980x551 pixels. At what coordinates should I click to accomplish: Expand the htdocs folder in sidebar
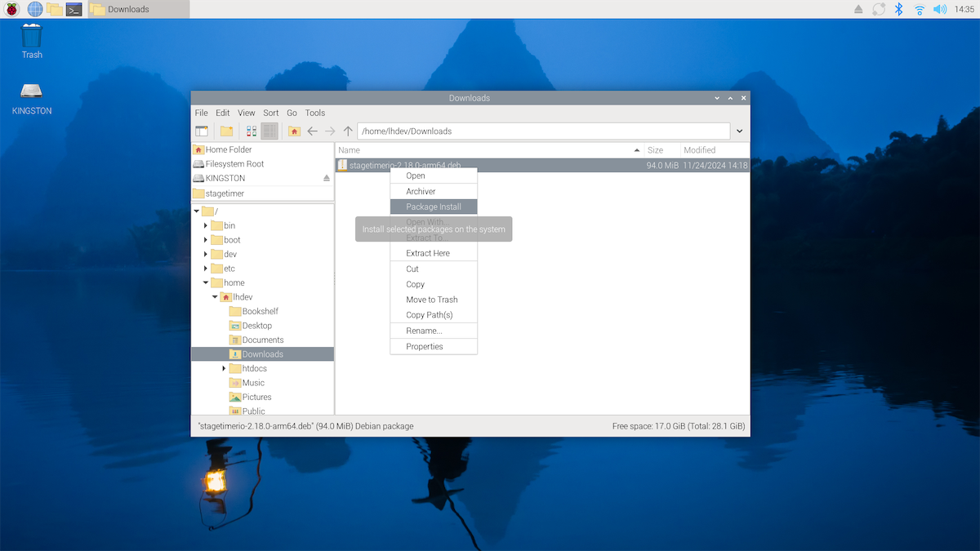[223, 368]
